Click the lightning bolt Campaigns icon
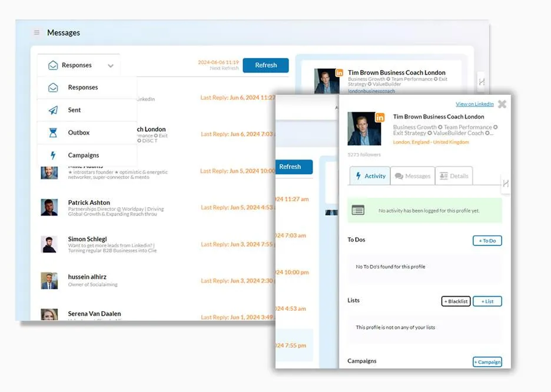The image size is (551, 392). click(53, 155)
